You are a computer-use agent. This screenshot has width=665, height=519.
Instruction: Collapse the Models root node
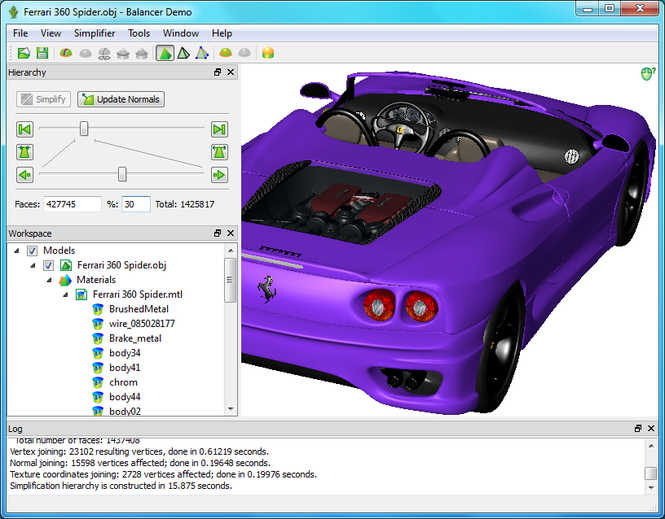pyautogui.click(x=16, y=251)
